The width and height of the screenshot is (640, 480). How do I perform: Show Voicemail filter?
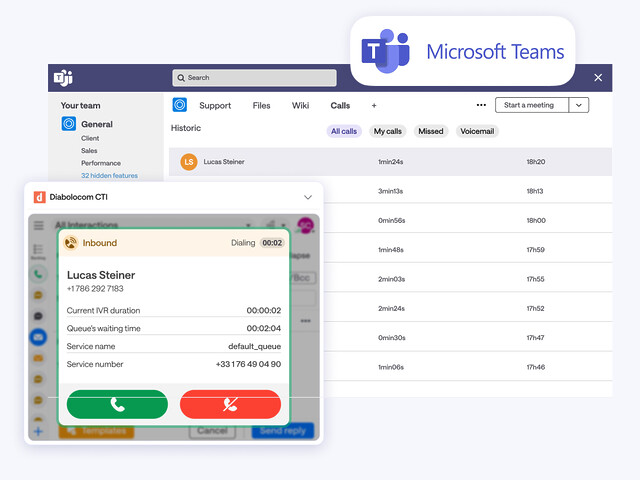pos(477,131)
